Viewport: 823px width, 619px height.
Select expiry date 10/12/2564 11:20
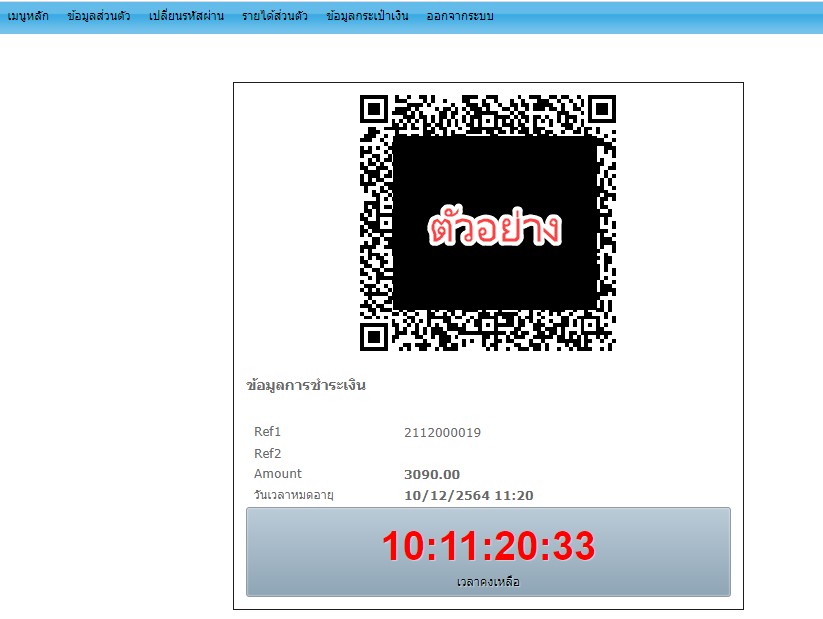coord(469,496)
